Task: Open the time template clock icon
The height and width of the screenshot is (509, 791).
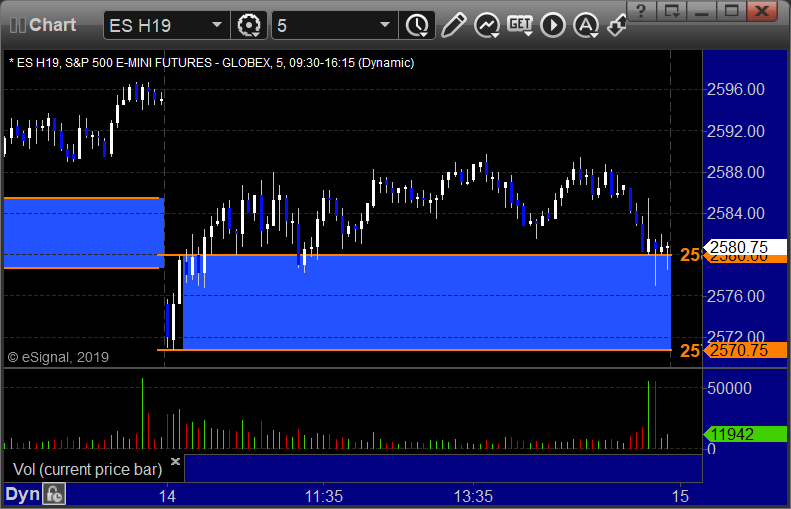Action: (417, 25)
